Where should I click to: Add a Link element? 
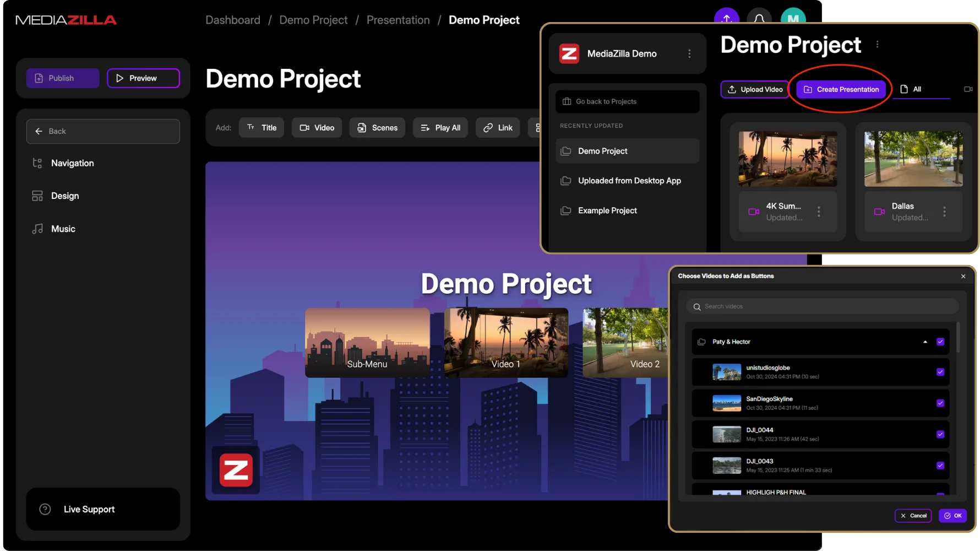coord(498,128)
